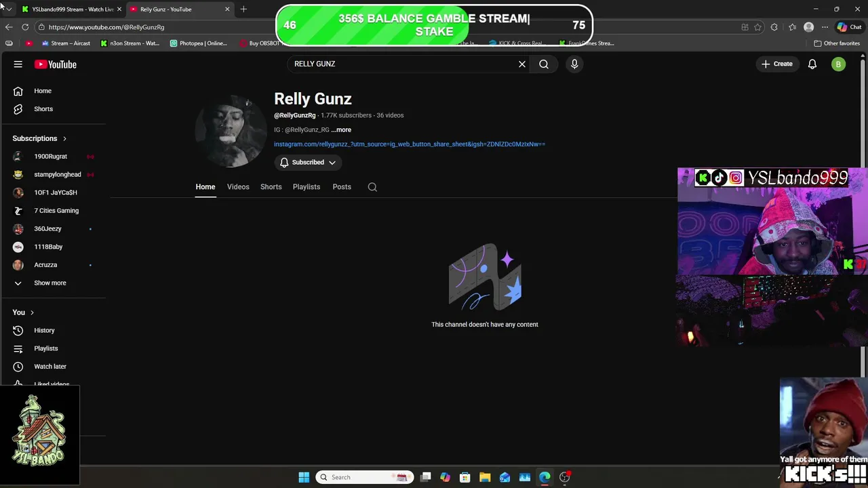The height and width of the screenshot is (488, 868).
Task: Open the Stream – Aircast bookmark
Action: point(66,43)
